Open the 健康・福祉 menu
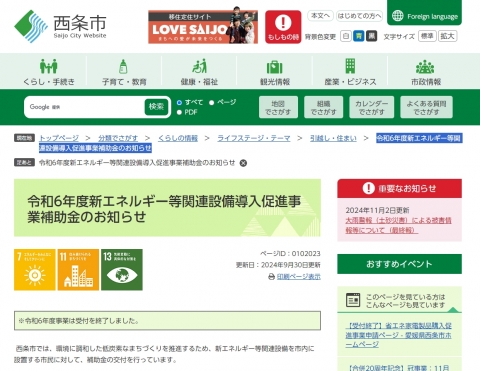 click(x=199, y=71)
